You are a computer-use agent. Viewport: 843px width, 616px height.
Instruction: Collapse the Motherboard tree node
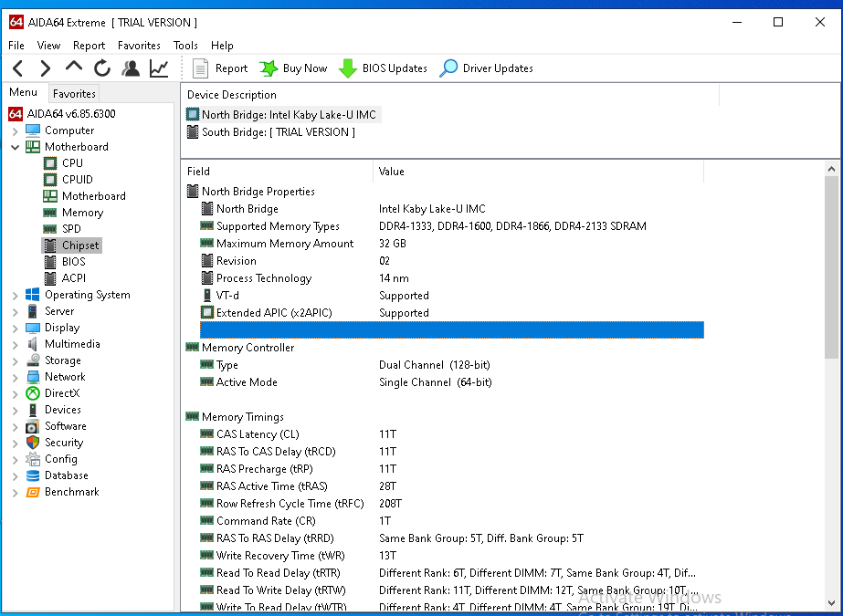click(x=15, y=147)
